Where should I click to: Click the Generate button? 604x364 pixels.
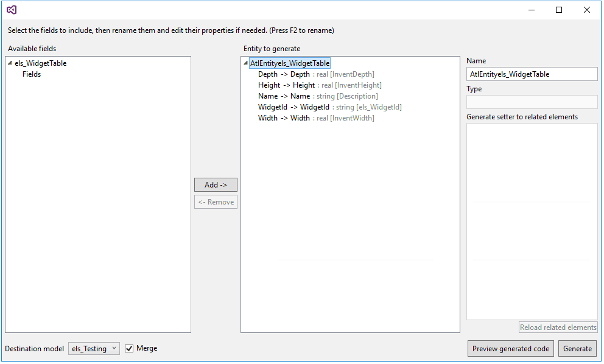[577, 349]
